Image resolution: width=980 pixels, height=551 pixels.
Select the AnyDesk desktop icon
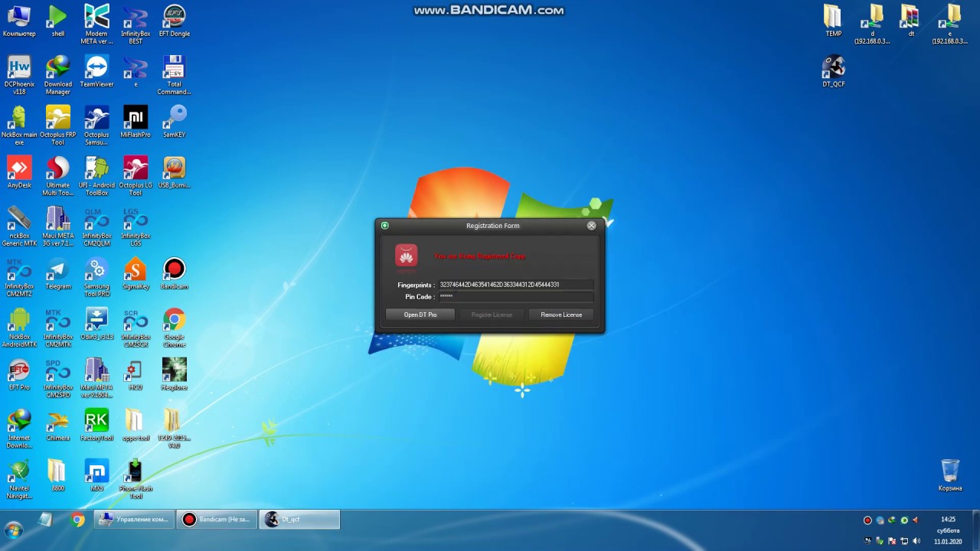19,172
